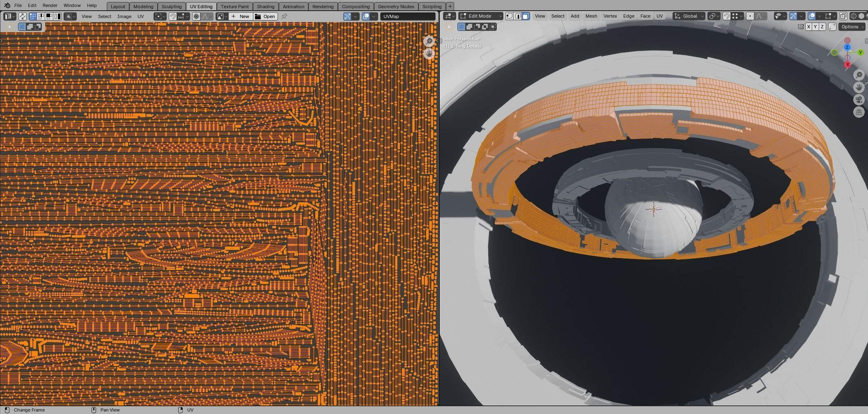Screen dimensions: 868x414
Task: Open the Vertex menu in 3D viewport
Action: 610,16
